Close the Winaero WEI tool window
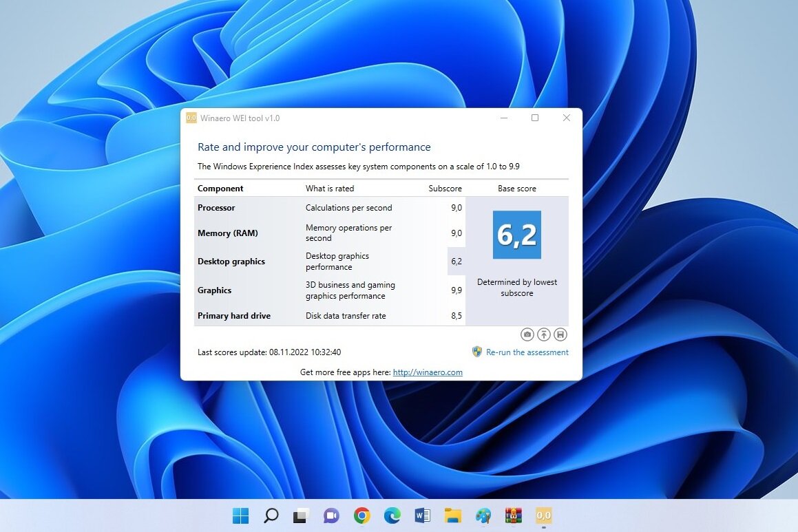Image resolution: width=798 pixels, height=532 pixels. click(x=567, y=118)
